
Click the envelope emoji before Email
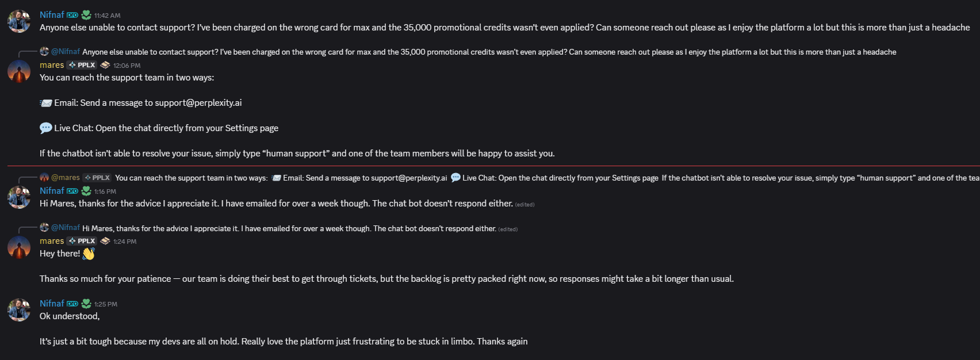point(46,103)
